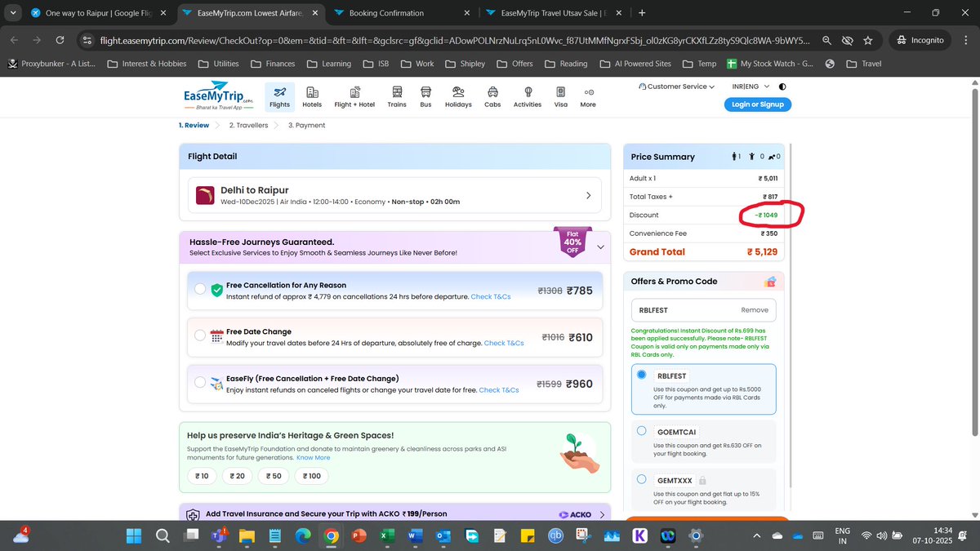980x551 pixels.
Task: Reload the page in Chrome
Action: (60, 39)
